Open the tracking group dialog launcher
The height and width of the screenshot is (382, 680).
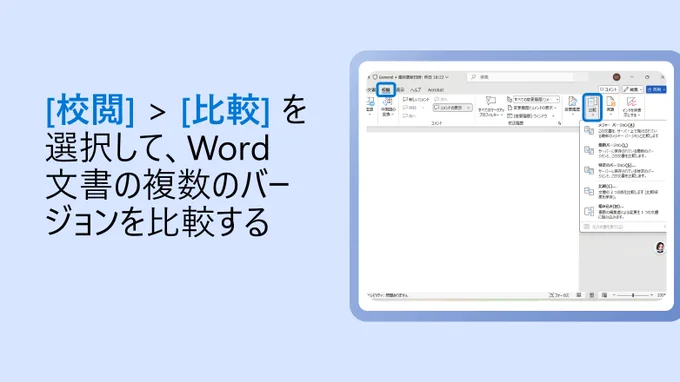[x=559, y=124]
